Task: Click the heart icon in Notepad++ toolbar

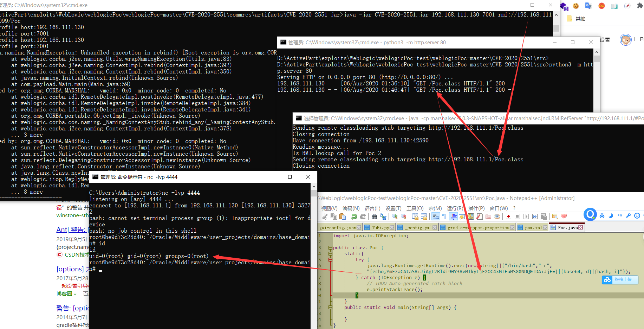Action: [x=564, y=217]
